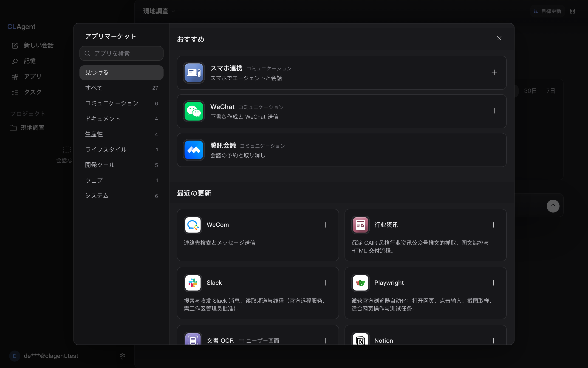
Task: Add WeCom using its plus icon
Action: tap(326, 225)
